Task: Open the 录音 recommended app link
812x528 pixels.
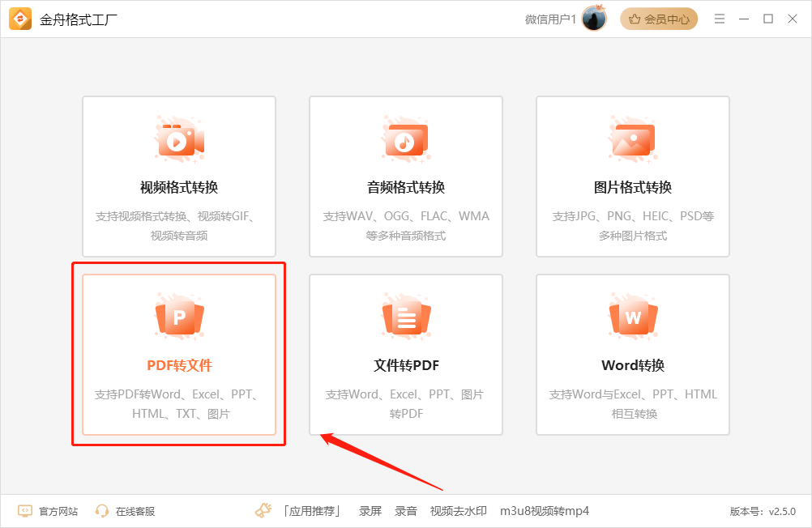Action: click(x=406, y=511)
